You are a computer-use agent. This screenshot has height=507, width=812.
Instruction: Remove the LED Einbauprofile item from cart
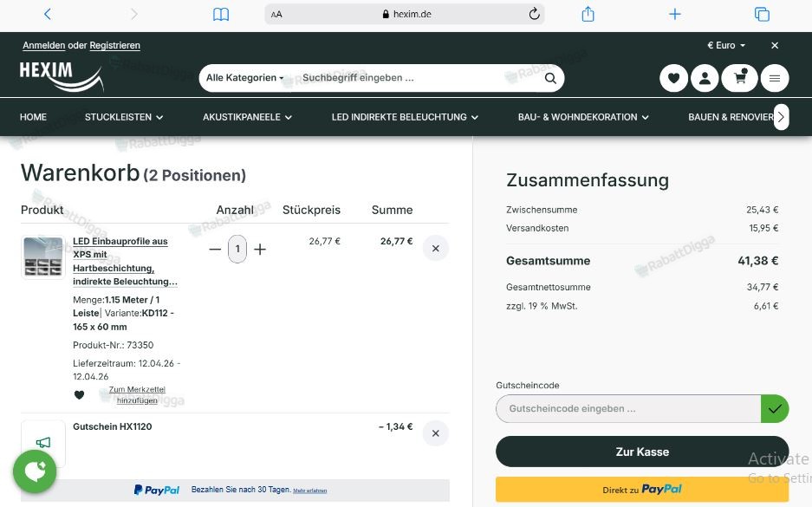tap(436, 249)
